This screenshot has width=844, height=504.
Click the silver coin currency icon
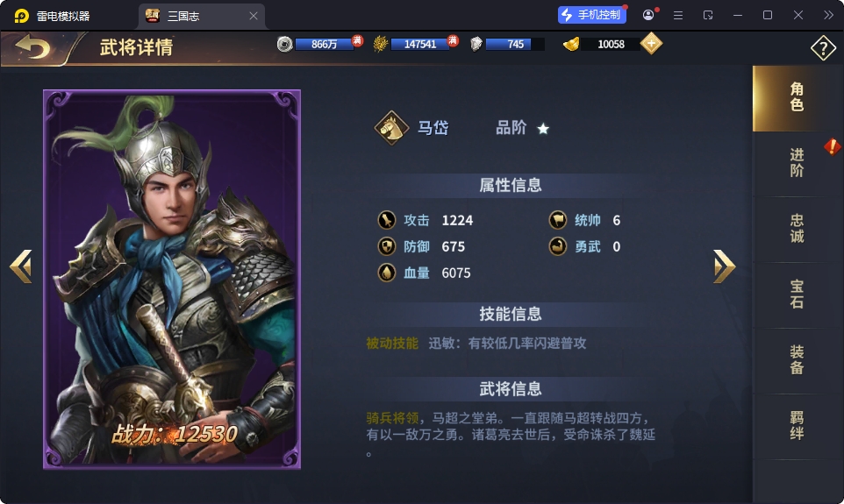tap(285, 44)
